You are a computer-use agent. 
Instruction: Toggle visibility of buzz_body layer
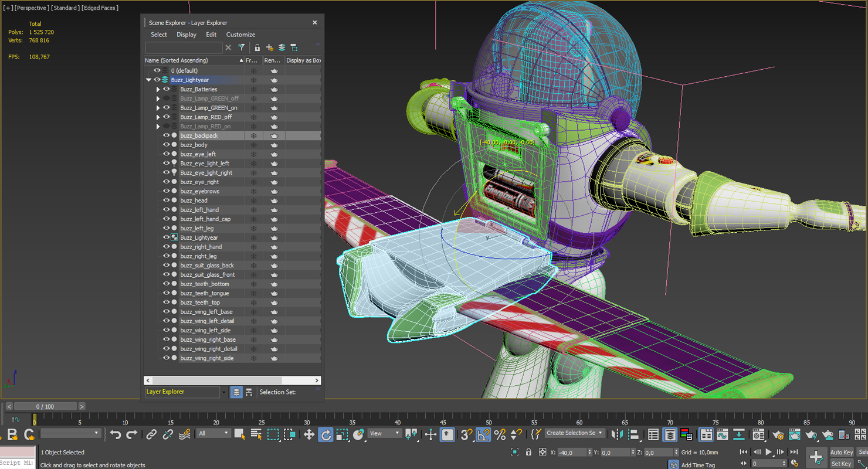pos(165,144)
